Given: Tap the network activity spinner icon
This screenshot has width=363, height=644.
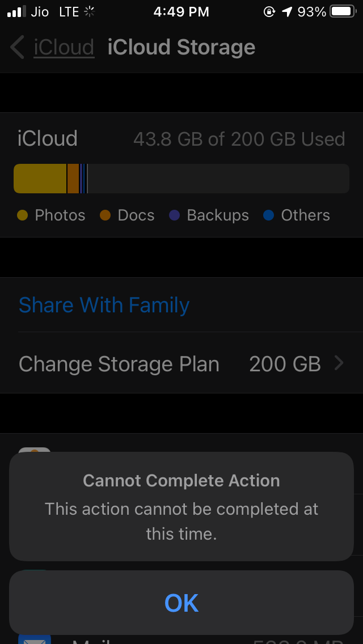Looking at the screenshot, I should [89, 11].
